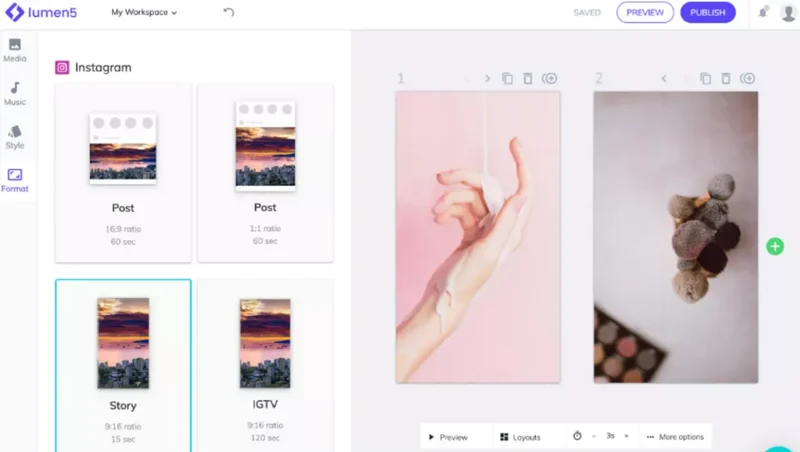Duplicate slide 1 with copy icon
Screen dimensions: 800x452
click(507, 78)
